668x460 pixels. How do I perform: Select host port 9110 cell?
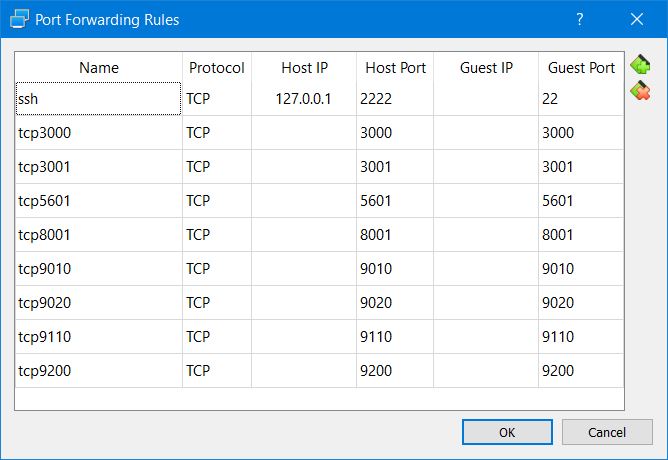click(x=395, y=337)
